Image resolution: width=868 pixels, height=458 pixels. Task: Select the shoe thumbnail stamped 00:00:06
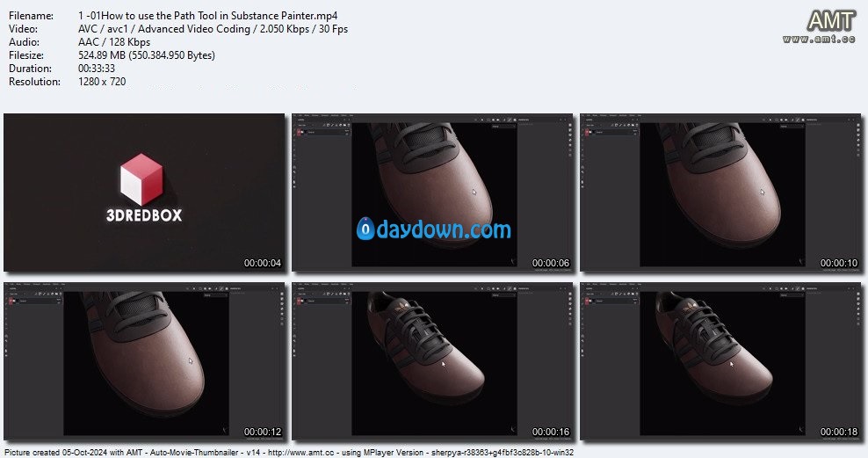pos(432,193)
